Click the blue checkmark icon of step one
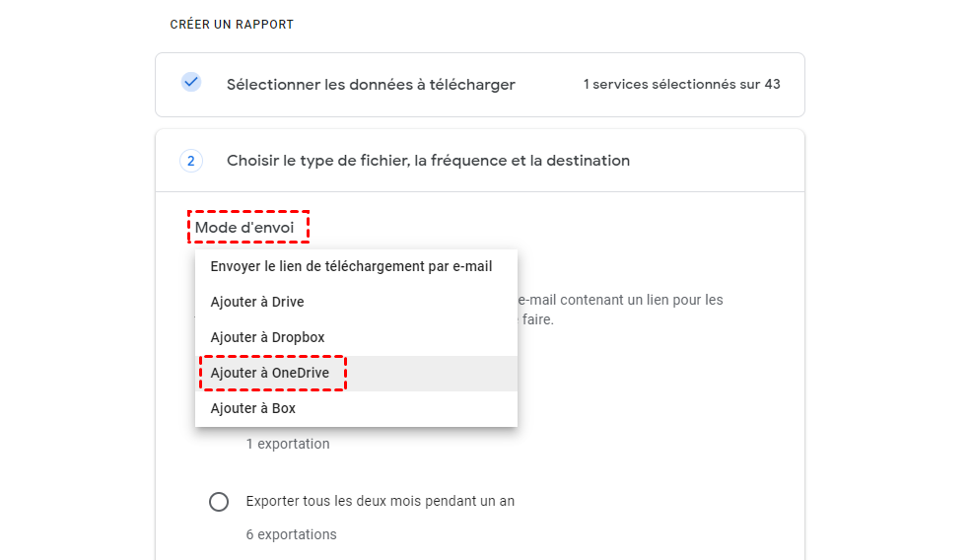The height and width of the screenshot is (560, 972). [191, 83]
